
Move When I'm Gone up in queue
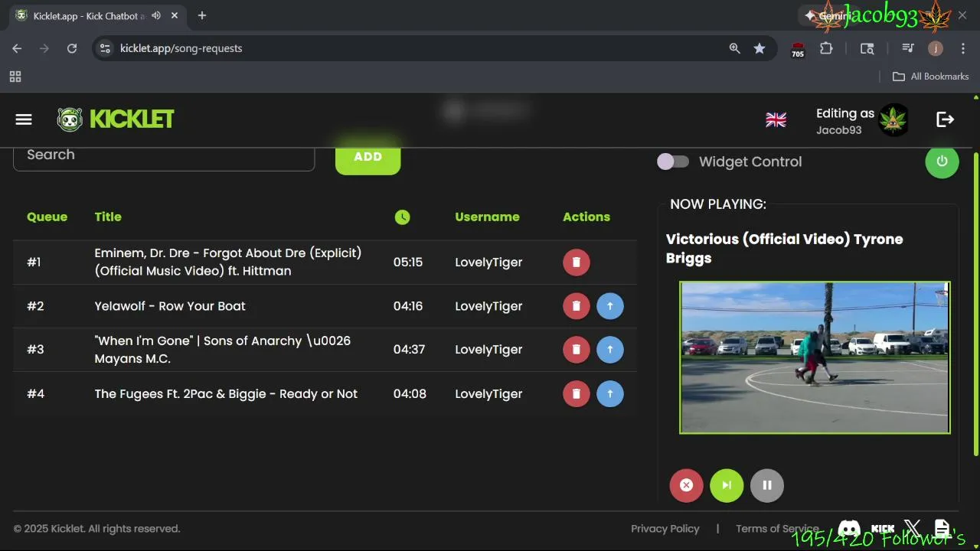(x=610, y=350)
